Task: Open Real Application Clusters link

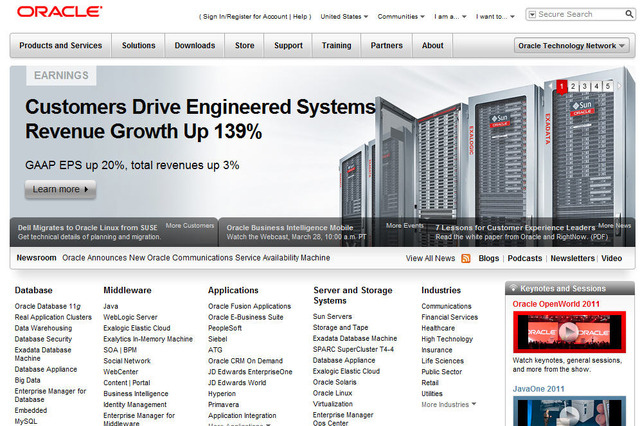Action: coord(53,317)
